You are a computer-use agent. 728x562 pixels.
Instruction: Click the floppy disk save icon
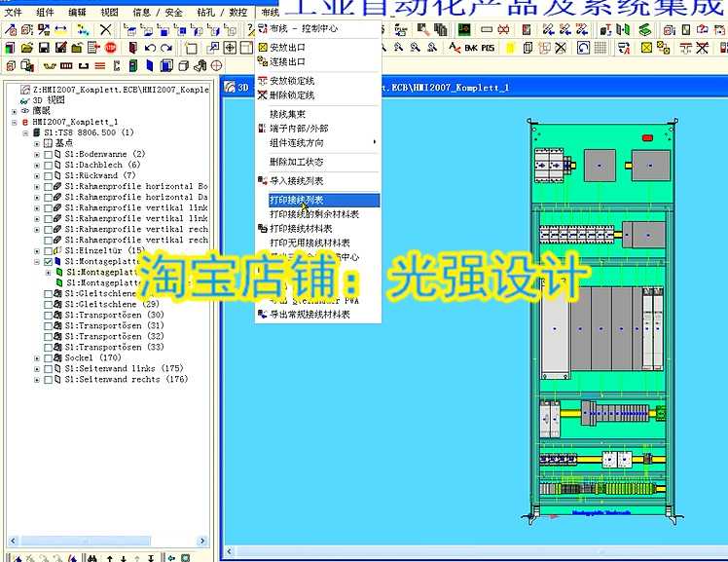click(x=44, y=48)
